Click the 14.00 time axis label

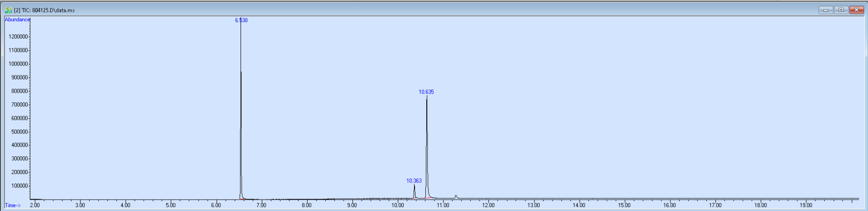pos(579,205)
